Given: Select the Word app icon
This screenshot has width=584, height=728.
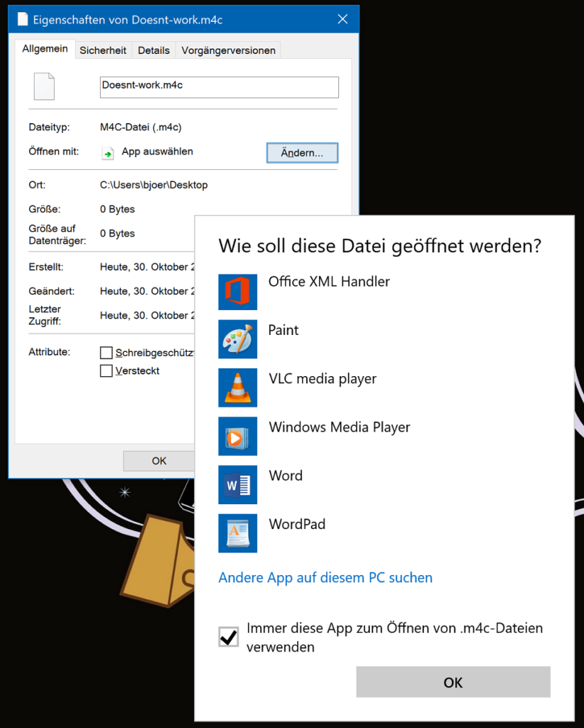Looking at the screenshot, I should (x=237, y=485).
